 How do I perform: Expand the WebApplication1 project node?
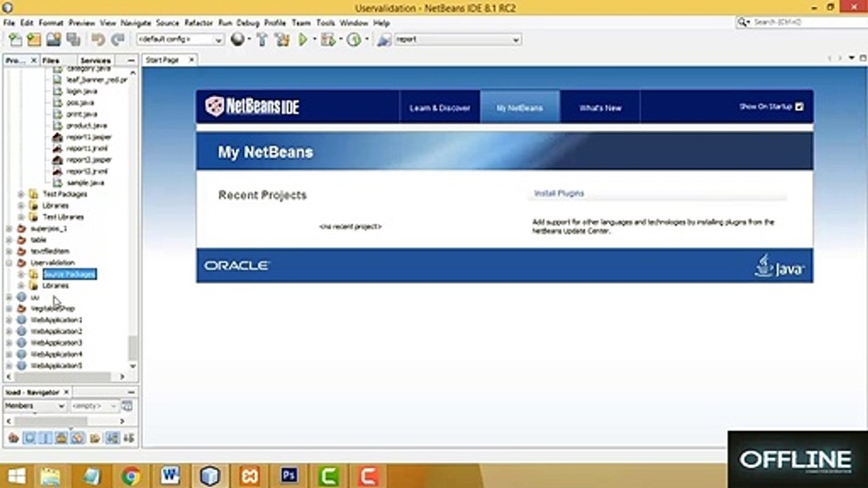[x=9, y=320]
